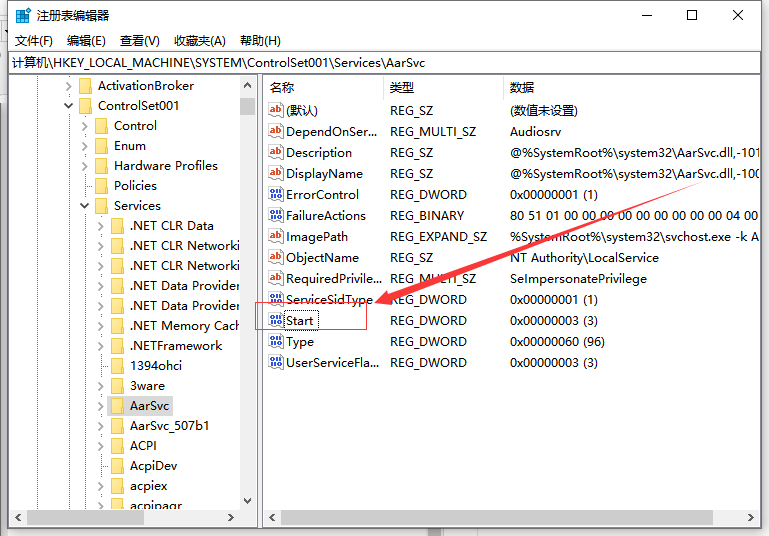The height and width of the screenshot is (536, 769).
Task: Click the FailureActions binary value icon
Action: click(x=276, y=215)
